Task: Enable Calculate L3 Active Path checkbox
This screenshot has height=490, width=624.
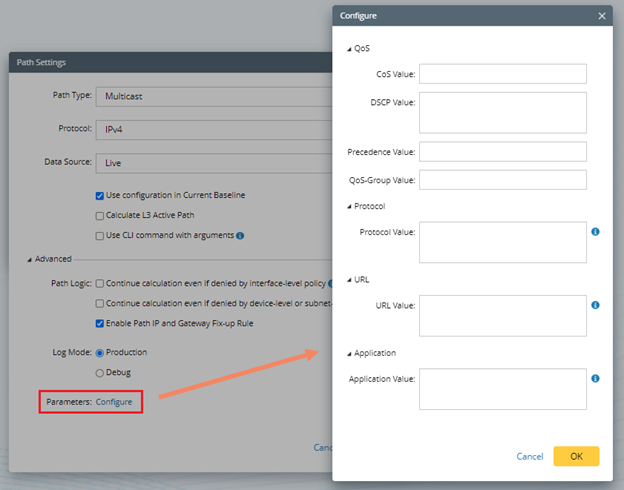Action: tap(100, 215)
